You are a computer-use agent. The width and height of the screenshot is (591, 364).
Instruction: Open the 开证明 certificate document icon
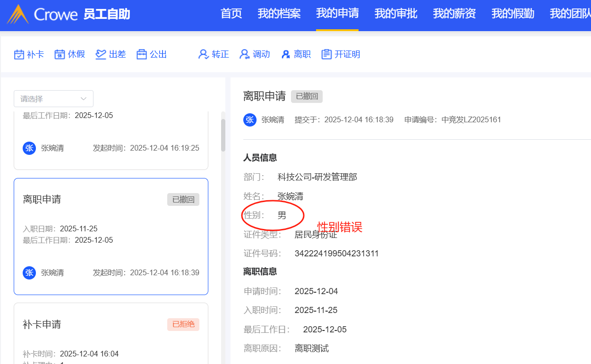click(x=326, y=54)
